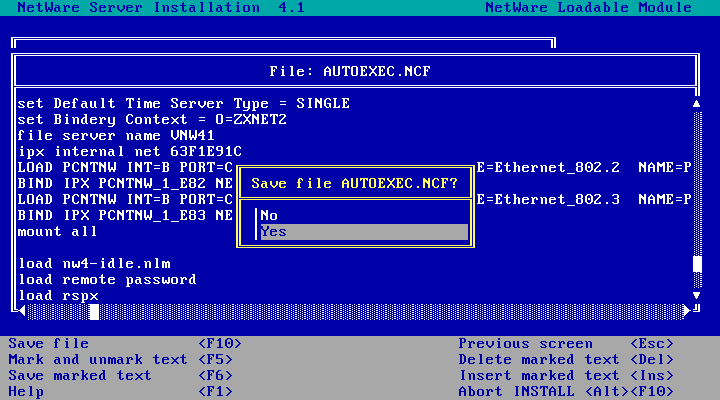Click line 'load remote password'

pyautogui.click(x=107, y=280)
